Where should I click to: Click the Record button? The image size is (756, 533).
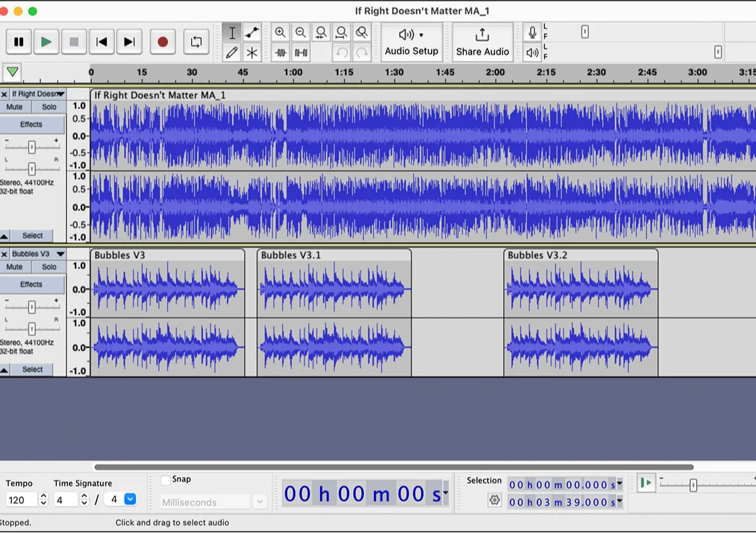coord(162,42)
